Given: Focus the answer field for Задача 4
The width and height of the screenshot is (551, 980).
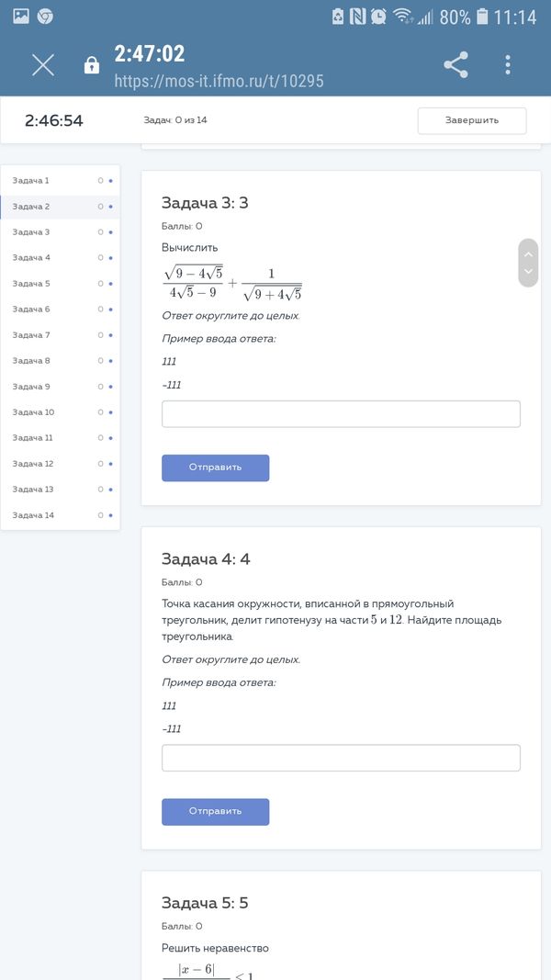Looking at the screenshot, I should click(341, 759).
